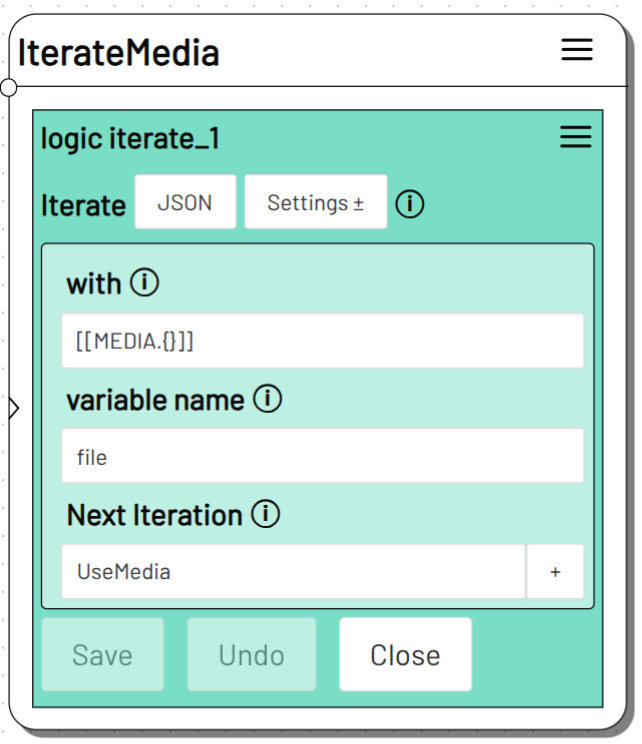Image resolution: width=642 pixels, height=744 pixels.
Task: Expand the Settings ± options
Action: 315,203
